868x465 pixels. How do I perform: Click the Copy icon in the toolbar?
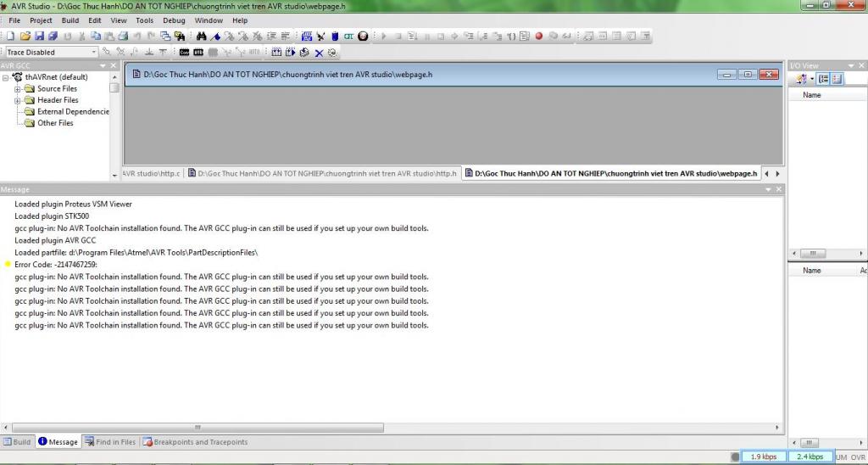pos(96,36)
